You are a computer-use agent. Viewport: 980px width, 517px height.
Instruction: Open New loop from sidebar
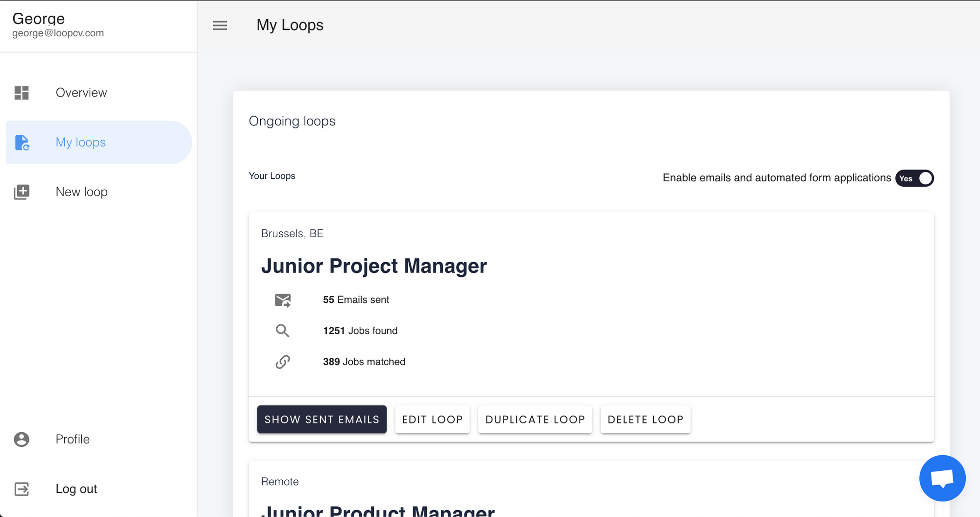coord(99,192)
